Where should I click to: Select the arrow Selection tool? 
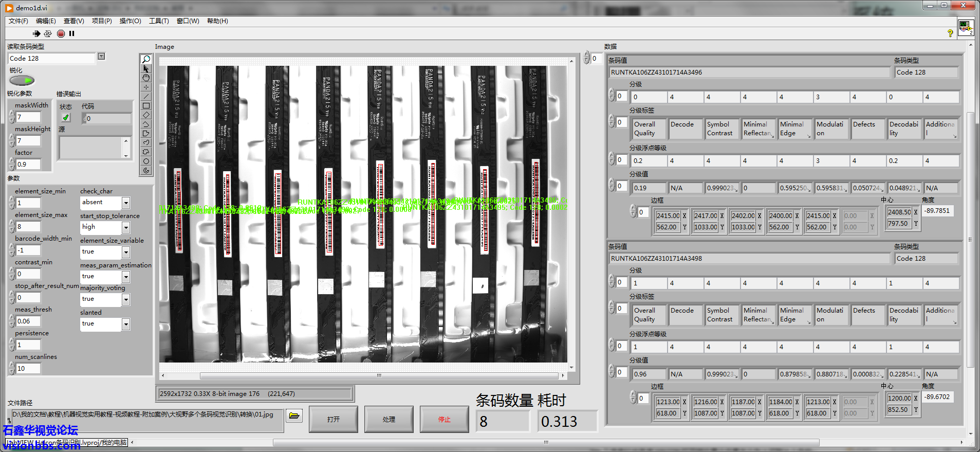coord(146,68)
